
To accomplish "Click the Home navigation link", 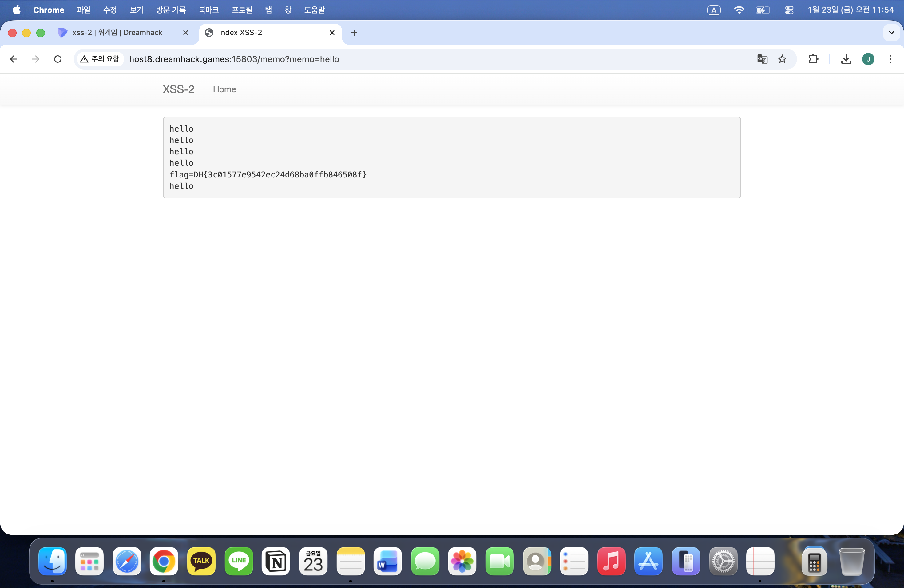I will (224, 89).
